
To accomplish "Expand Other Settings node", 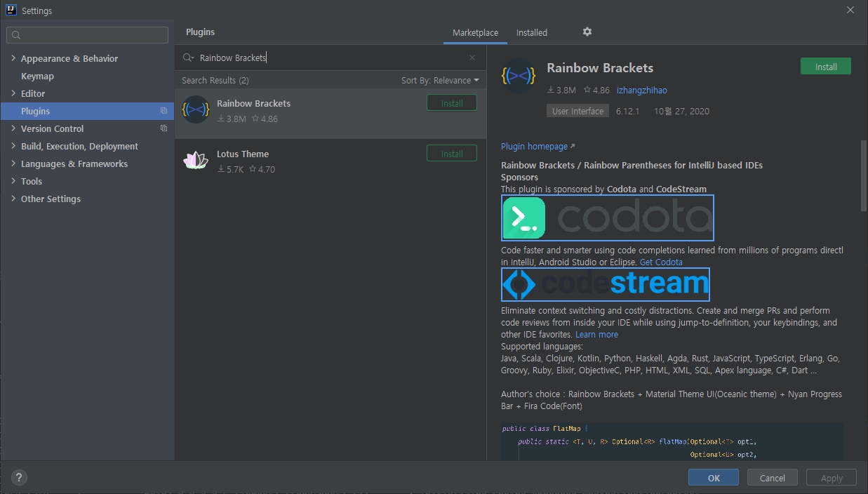I will 13,199.
